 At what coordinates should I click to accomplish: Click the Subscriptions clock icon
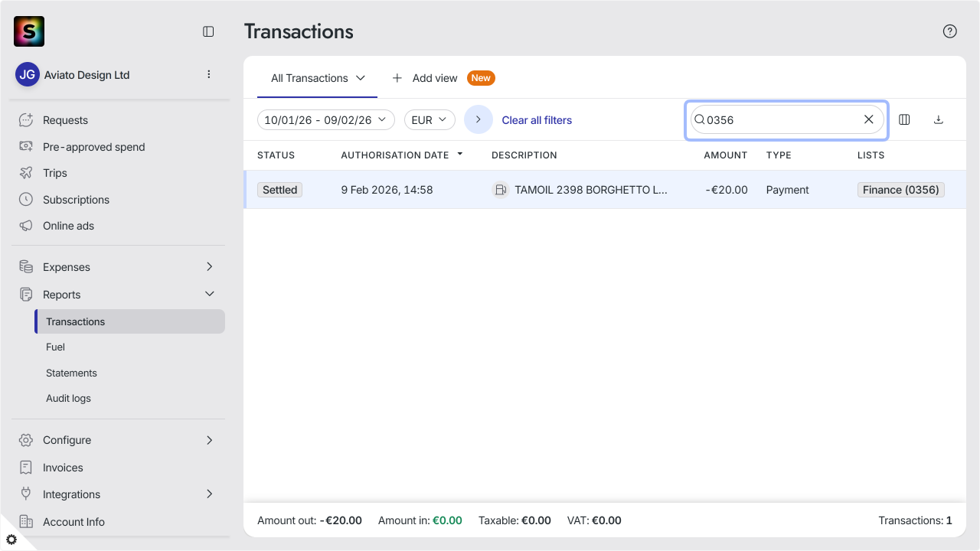point(26,200)
